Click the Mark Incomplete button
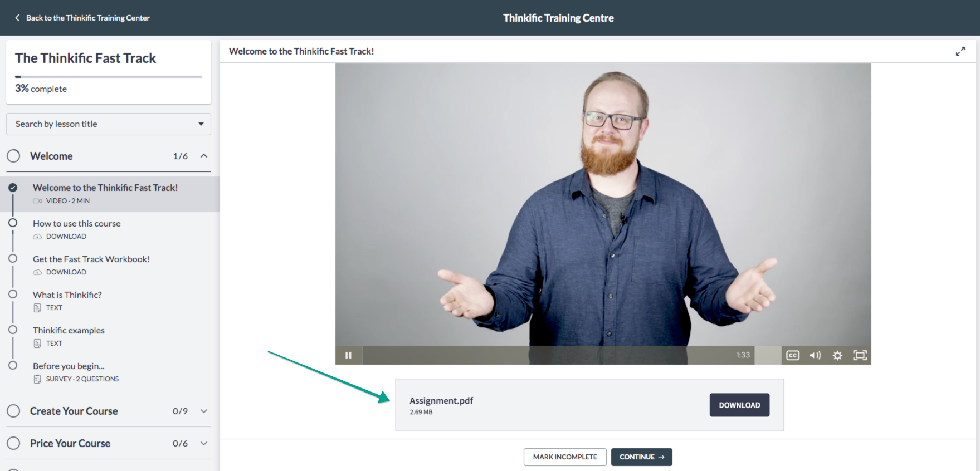The height and width of the screenshot is (471, 980). [565, 457]
